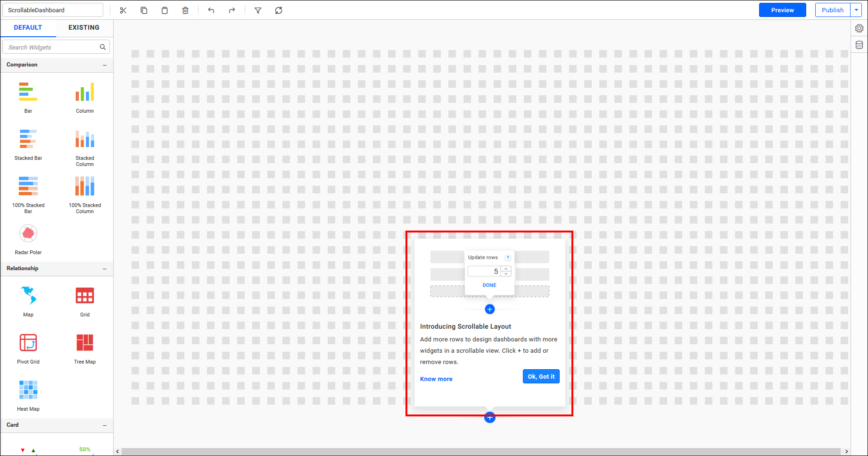Click the Delete trash icon
Viewport: 868px width, 456px height.
click(185, 10)
